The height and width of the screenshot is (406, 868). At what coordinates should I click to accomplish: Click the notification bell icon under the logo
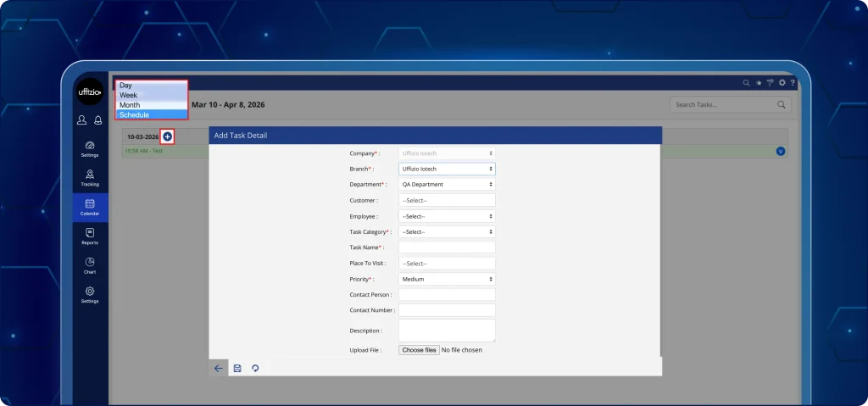pyautogui.click(x=98, y=120)
